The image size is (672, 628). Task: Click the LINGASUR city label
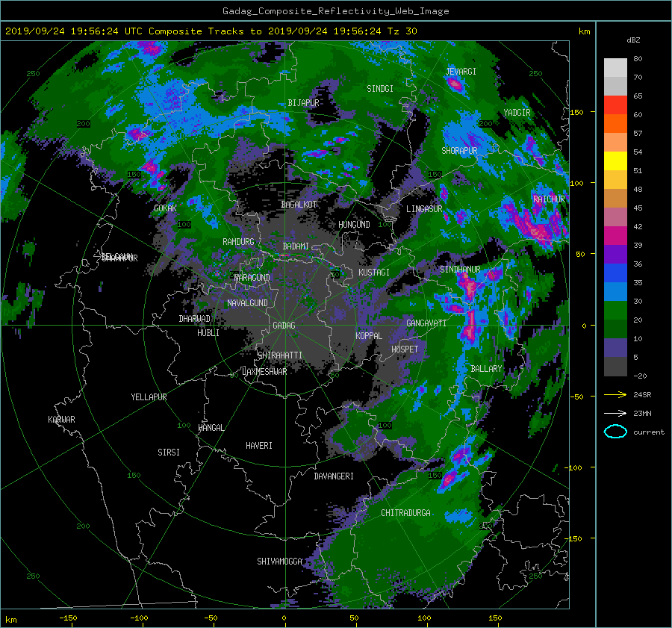click(x=424, y=209)
